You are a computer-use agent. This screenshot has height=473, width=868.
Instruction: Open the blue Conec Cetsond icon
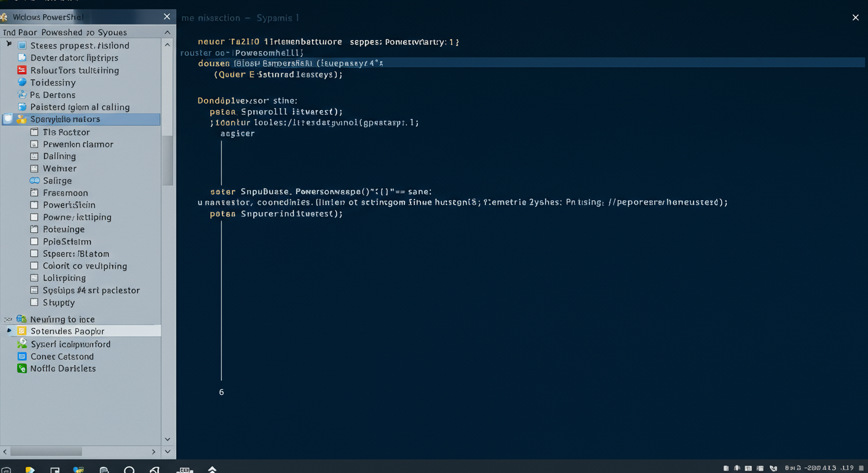tap(22, 357)
